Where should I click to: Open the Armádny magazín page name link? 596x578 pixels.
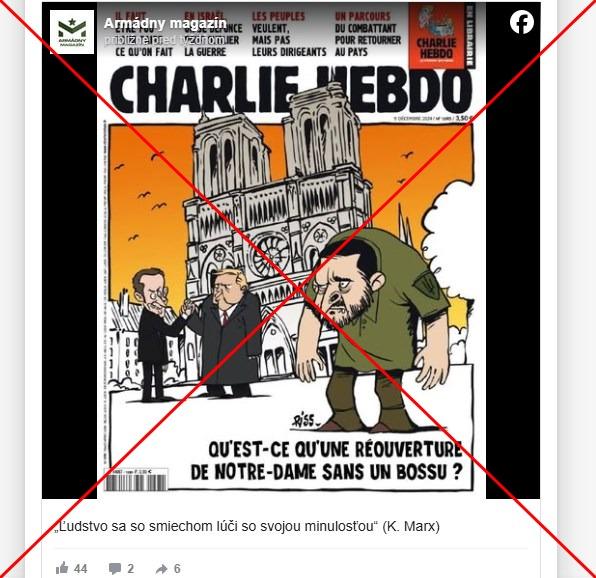coord(165,24)
